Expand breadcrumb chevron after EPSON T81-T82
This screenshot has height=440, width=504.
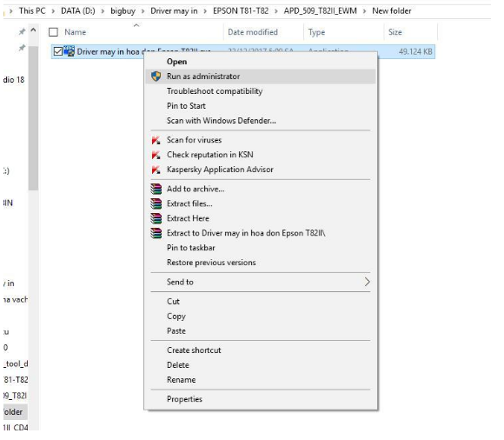276,11
